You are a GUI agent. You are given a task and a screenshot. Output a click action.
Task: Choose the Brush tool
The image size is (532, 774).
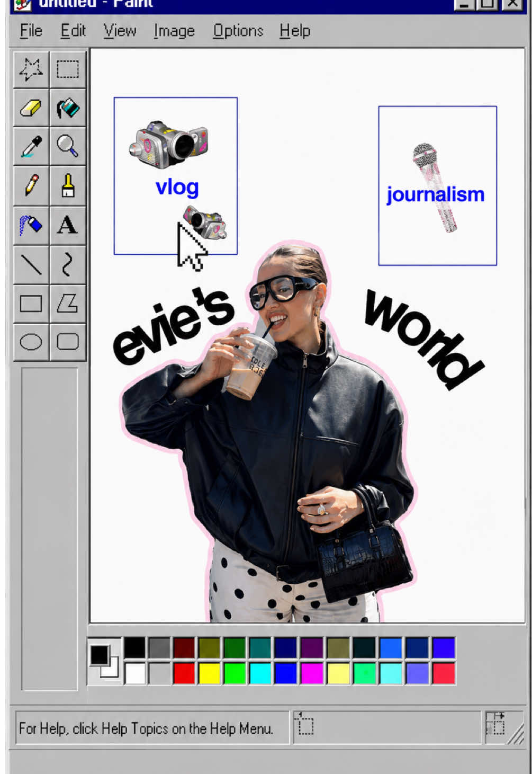(68, 185)
